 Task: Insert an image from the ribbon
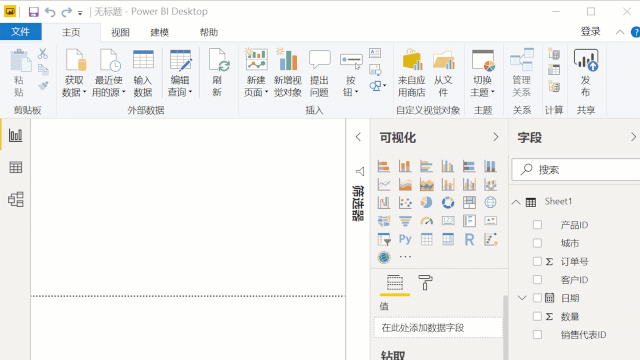[375, 70]
